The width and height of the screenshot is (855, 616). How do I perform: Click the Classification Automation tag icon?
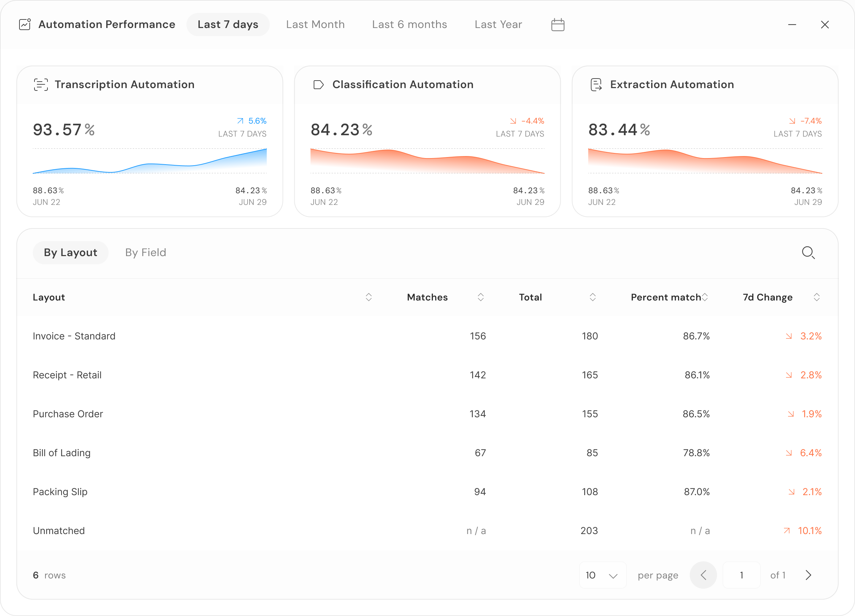tap(318, 84)
